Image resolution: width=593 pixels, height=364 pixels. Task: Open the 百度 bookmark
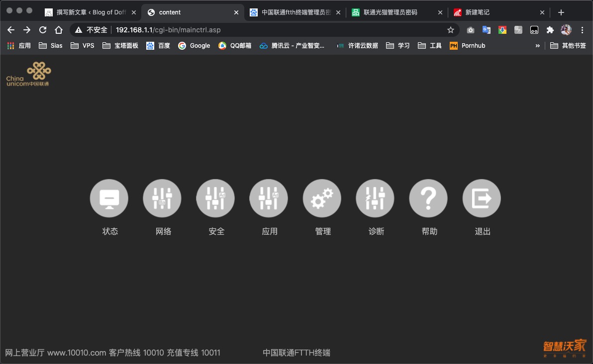(x=158, y=46)
